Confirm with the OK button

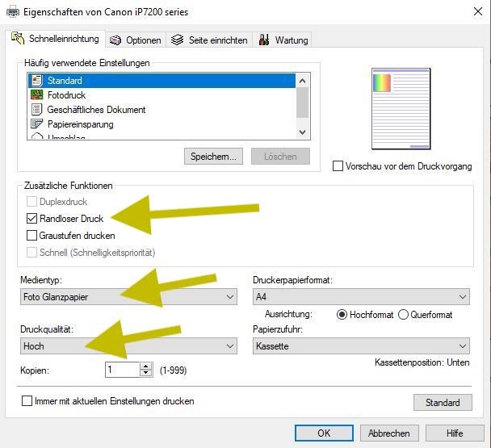click(324, 433)
